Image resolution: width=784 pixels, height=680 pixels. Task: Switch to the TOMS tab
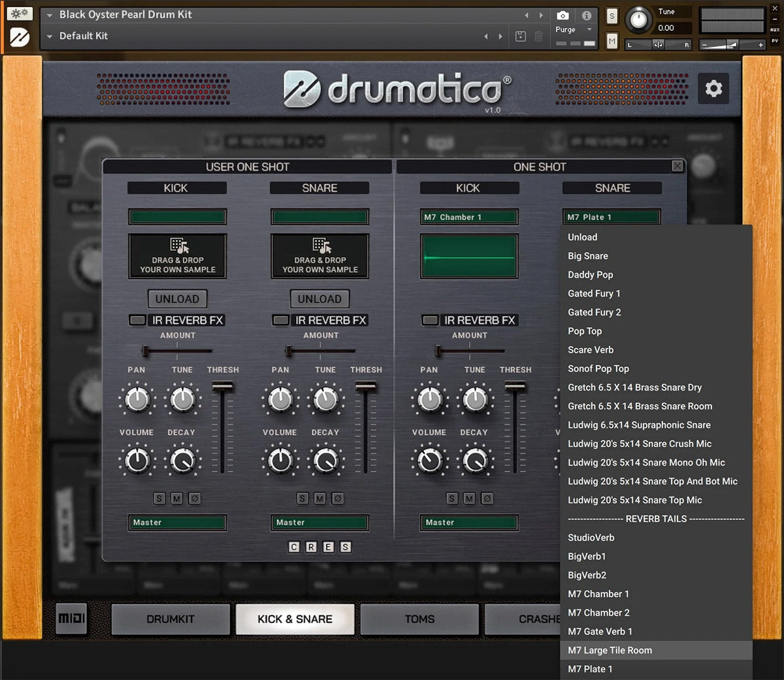(x=419, y=619)
